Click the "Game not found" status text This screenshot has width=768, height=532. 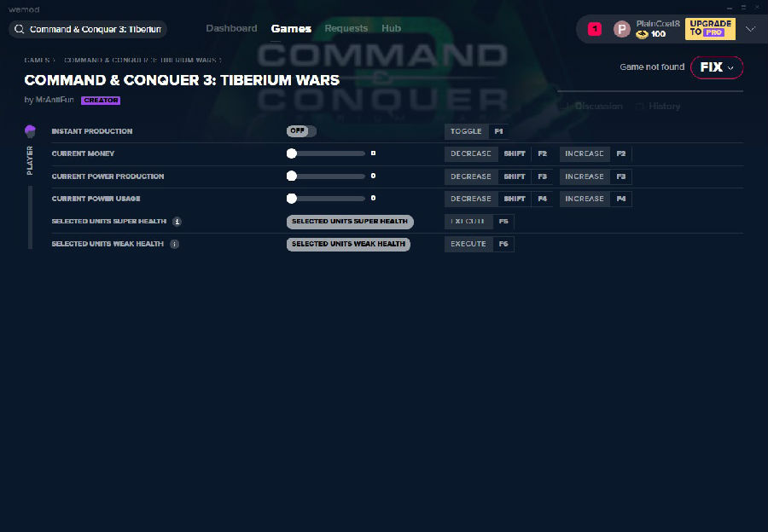tap(652, 67)
